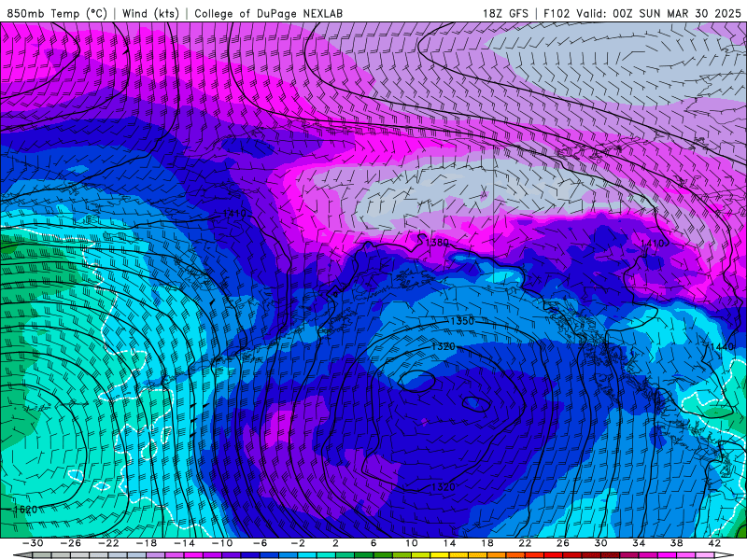Click the -14 colorbar scale label
Image resolution: width=747 pixels, height=560 pixels.
(x=184, y=543)
